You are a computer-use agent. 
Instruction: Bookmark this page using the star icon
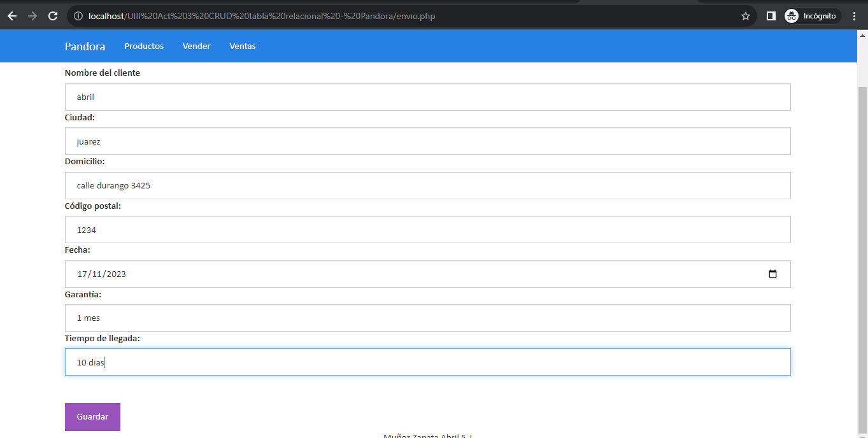(745, 16)
